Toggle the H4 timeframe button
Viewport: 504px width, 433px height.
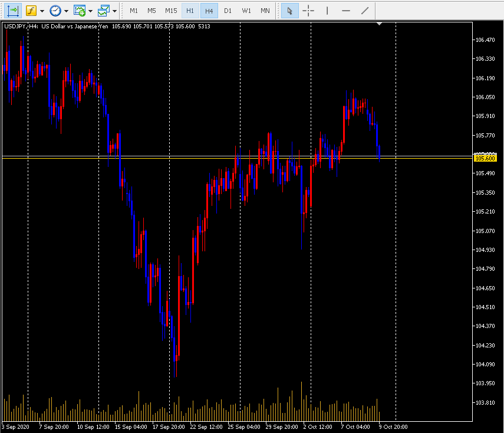tap(209, 11)
